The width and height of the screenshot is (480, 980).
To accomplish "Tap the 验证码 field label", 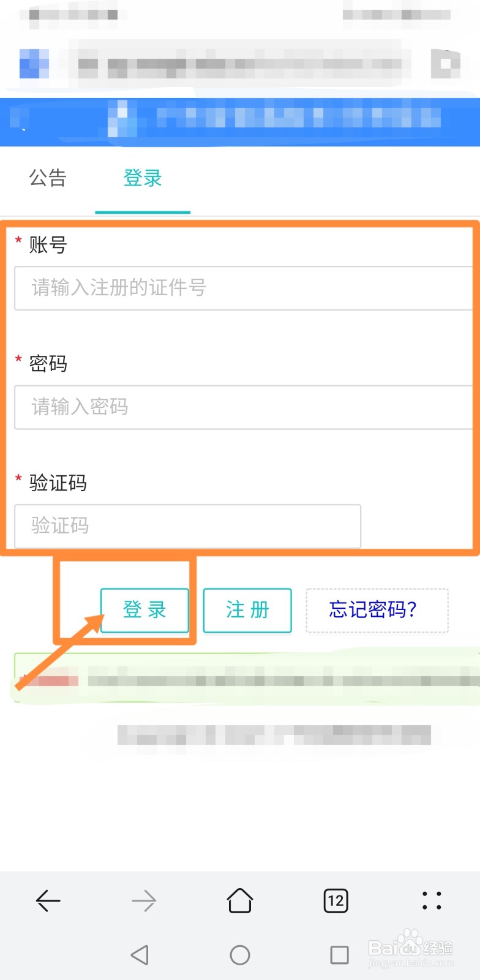I will point(58,483).
